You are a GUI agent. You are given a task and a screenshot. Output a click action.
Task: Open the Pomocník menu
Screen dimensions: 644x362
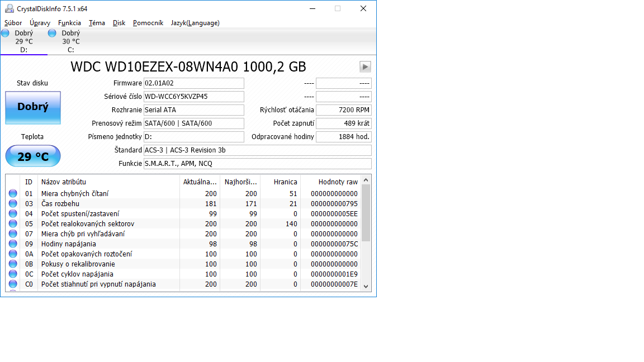[148, 23]
